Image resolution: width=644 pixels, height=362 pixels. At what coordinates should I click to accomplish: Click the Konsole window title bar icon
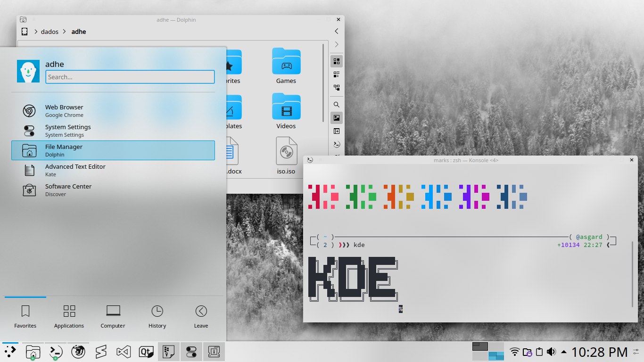pyautogui.click(x=310, y=160)
